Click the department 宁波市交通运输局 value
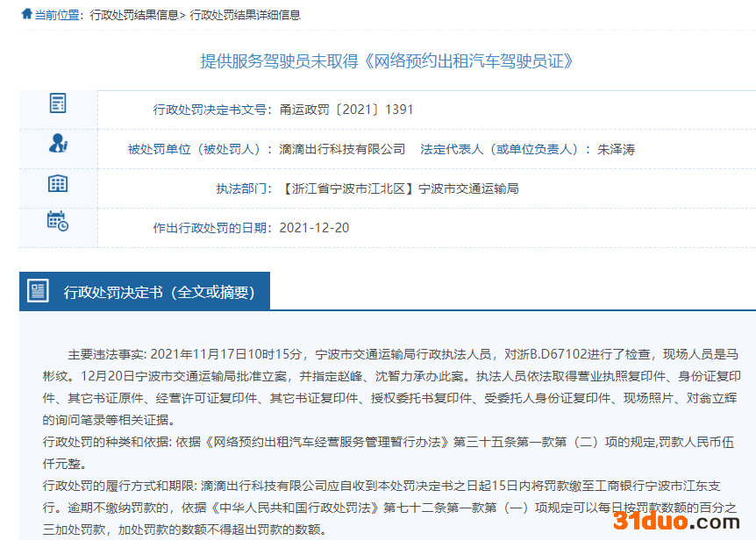This screenshot has width=756, height=540. click(468, 188)
